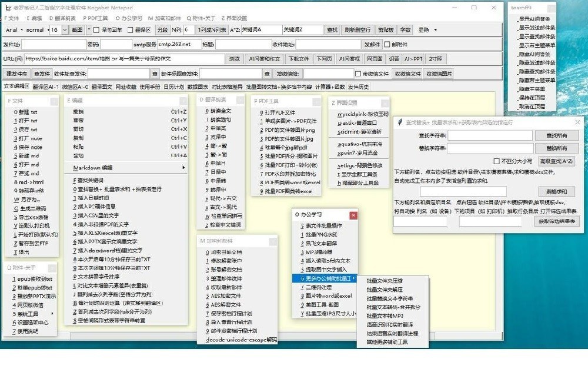Click the 查找所有 button
The image size is (588, 392).
click(x=556, y=135)
